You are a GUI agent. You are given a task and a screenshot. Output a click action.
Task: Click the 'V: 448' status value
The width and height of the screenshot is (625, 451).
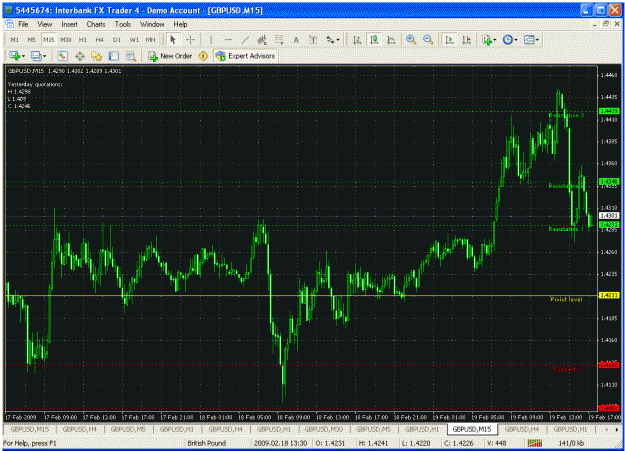point(496,443)
